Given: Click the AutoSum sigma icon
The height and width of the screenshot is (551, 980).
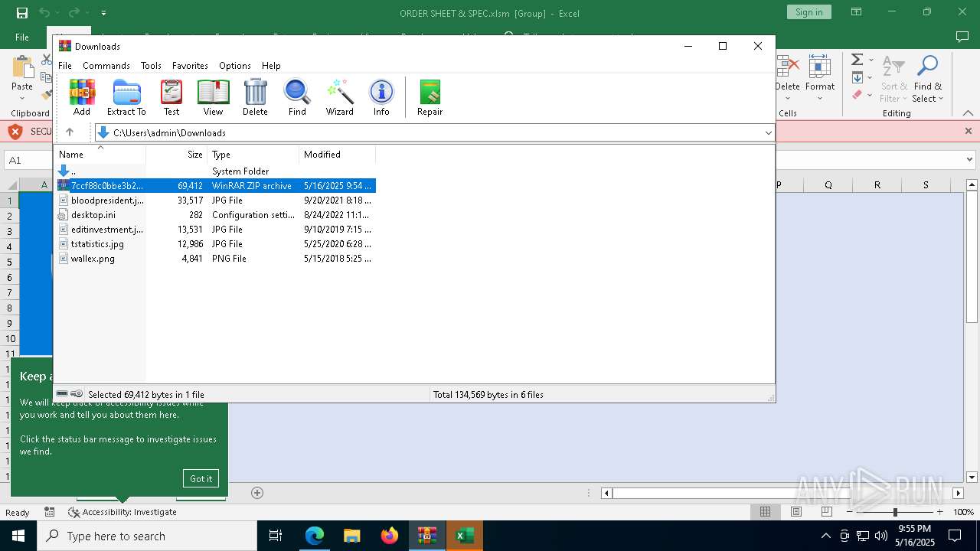Looking at the screenshot, I should pyautogui.click(x=857, y=60).
